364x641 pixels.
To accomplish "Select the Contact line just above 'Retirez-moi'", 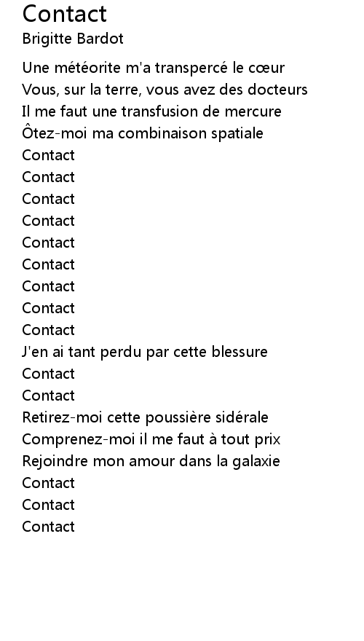I will pyautogui.click(x=48, y=396).
